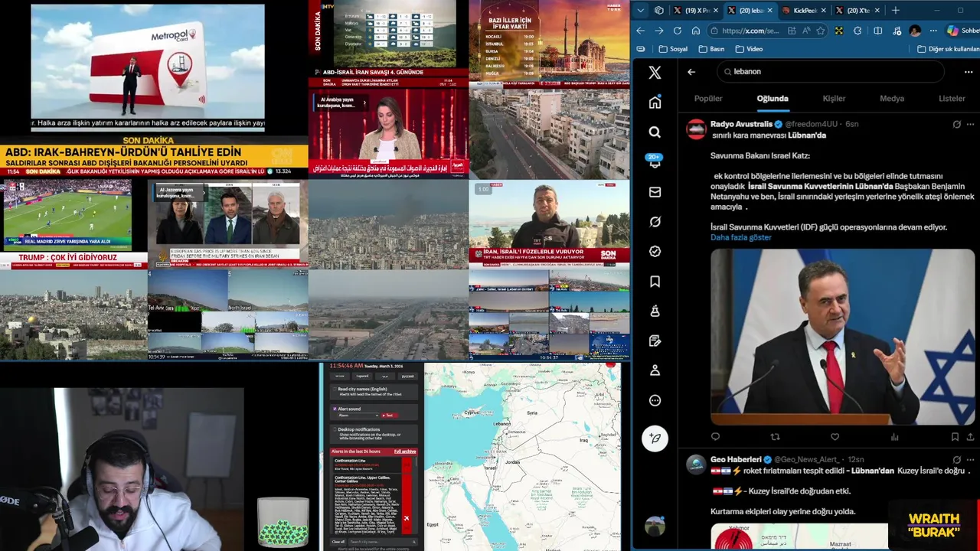
Task: Click the browser address bar URL
Action: coord(750,31)
